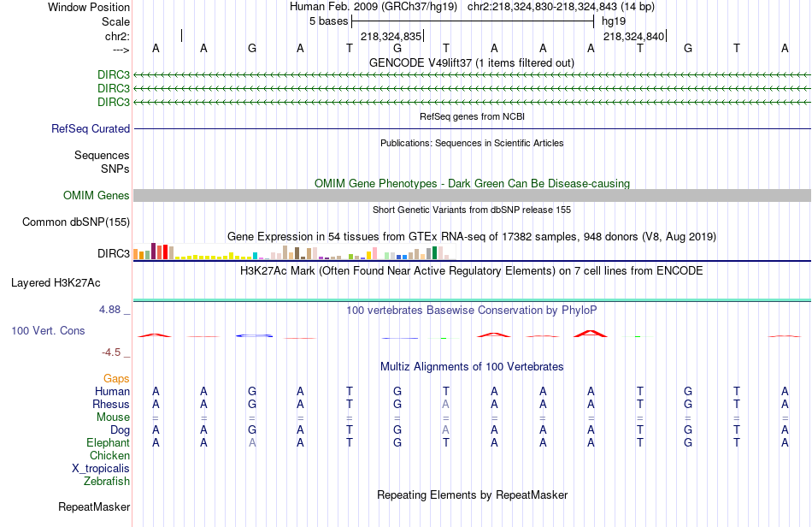Screen dimensions: 812x527
Task: Select the Rhesus alignment row label
Action: (111, 404)
